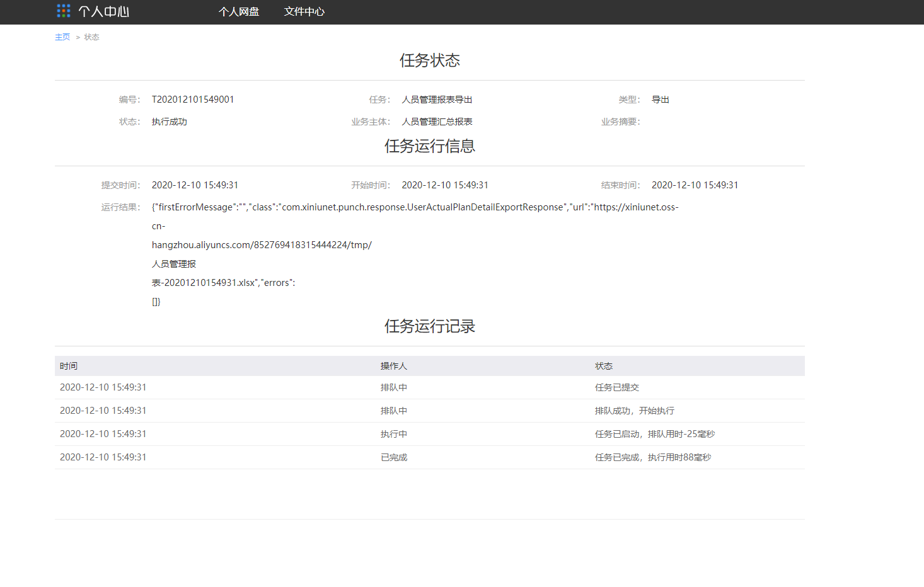The width and height of the screenshot is (924, 587).
Task: Click the 任务已完成，执行用时88毫秒 cell
Action: [653, 457]
